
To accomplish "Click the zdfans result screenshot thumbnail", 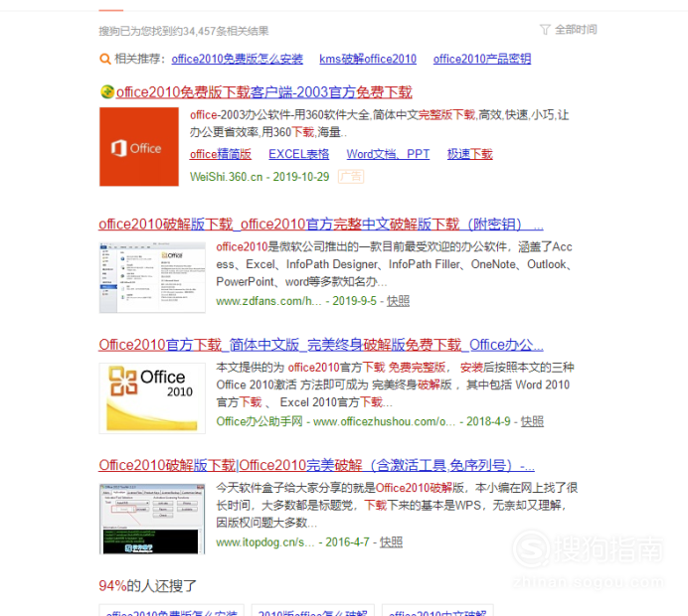I will (x=152, y=277).
